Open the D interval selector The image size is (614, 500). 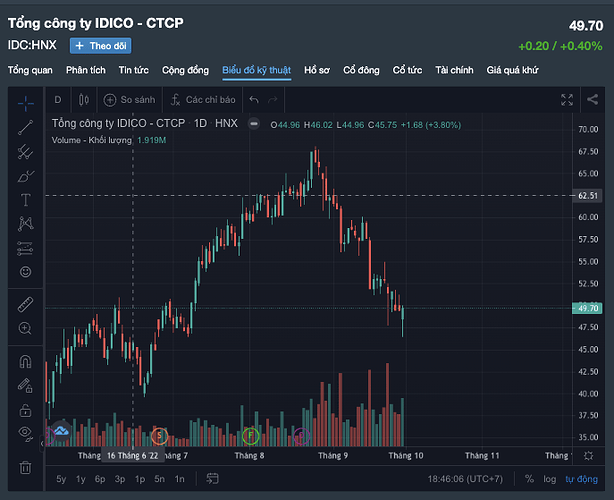[x=58, y=100]
